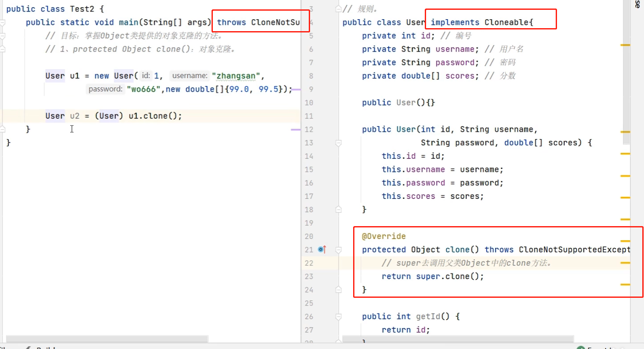
Task: Click the yellow warning stripe beside line 23
Action: pyautogui.click(x=625, y=284)
